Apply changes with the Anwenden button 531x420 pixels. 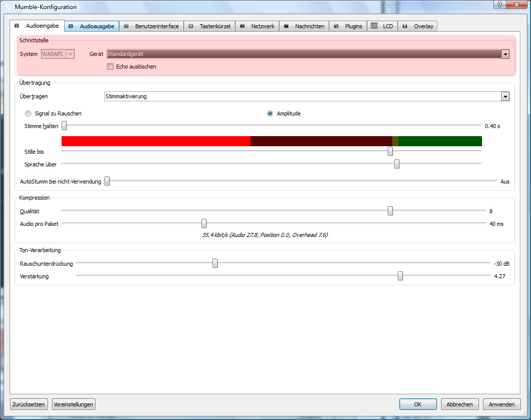pyautogui.click(x=502, y=404)
